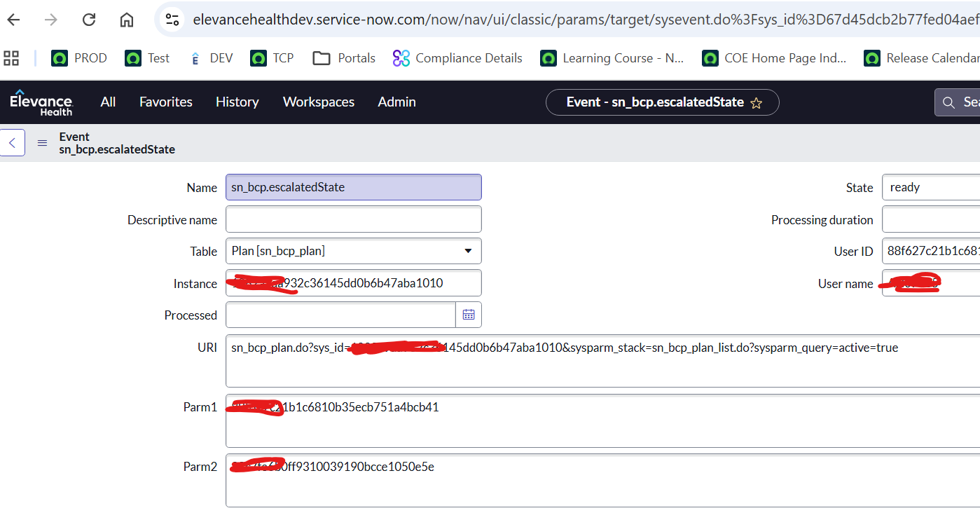
Task: Open the All menu
Action: [x=108, y=102]
